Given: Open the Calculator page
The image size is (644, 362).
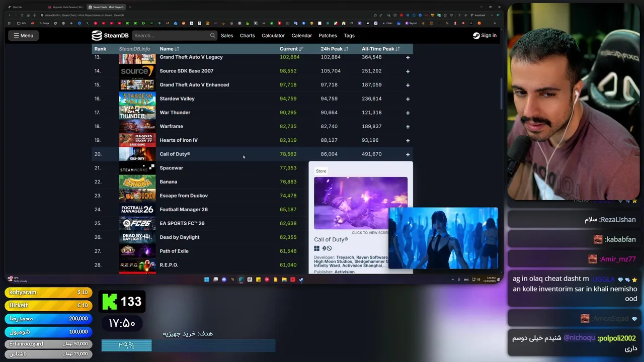Looking at the screenshot, I should tap(273, 35).
